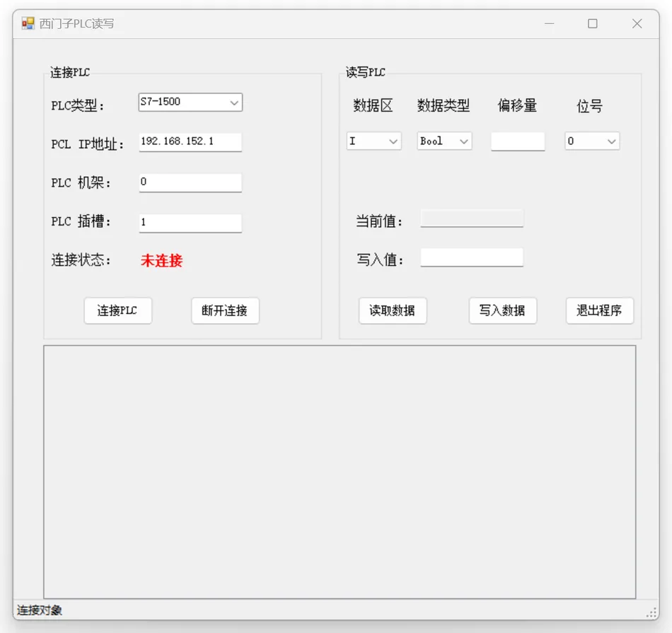Click the 连接PLC button

118,310
